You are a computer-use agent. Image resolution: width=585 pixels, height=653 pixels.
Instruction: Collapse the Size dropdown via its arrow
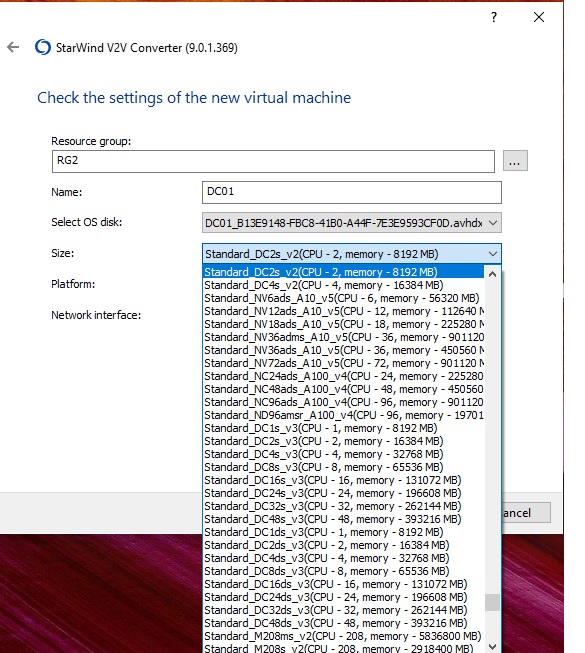point(493,254)
